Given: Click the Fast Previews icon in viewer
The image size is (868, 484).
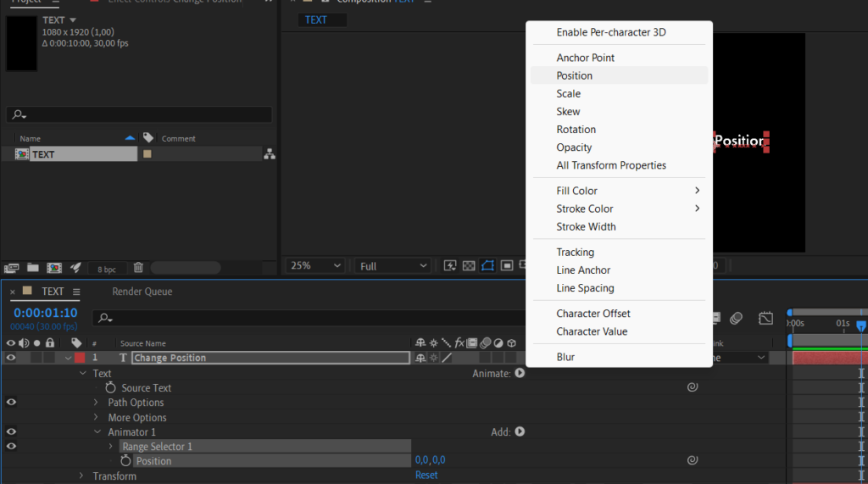Looking at the screenshot, I should 450,266.
